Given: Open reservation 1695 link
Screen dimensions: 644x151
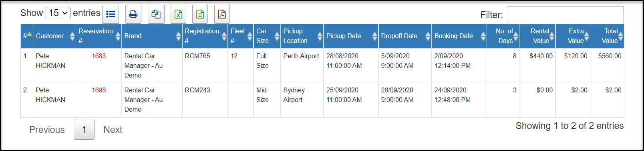Looking at the screenshot, I should click(99, 90).
